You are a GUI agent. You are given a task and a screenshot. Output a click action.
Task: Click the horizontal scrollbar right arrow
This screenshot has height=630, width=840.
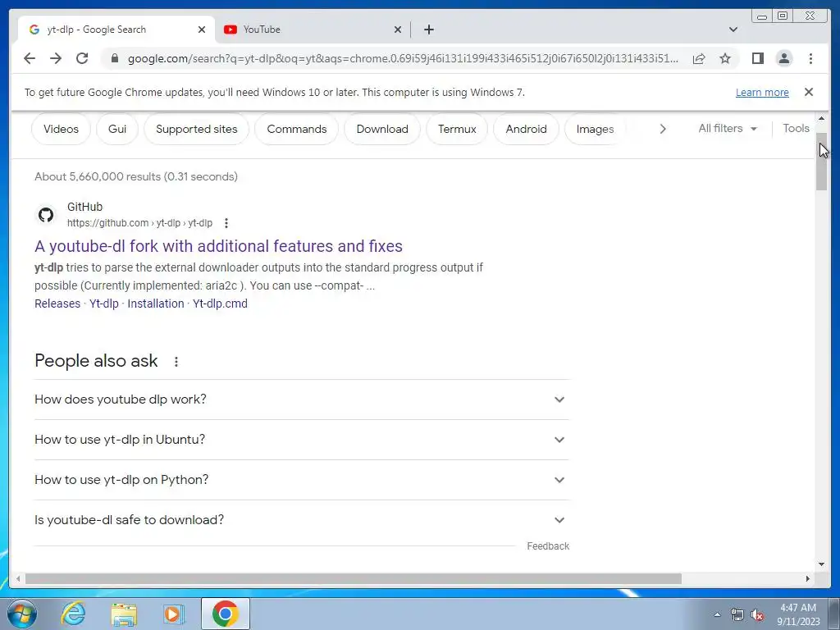[x=808, y=578]
